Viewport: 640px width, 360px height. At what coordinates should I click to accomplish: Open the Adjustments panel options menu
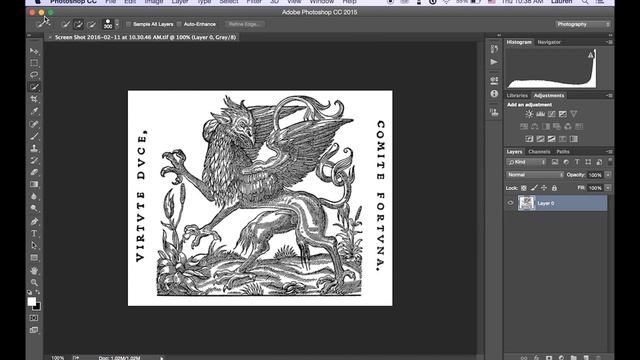point(609,96)
